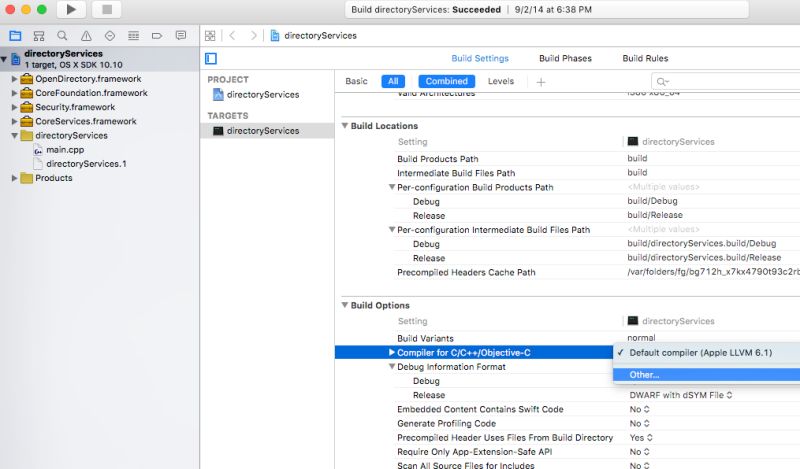
Task: Switch to the Build Settings tab
Action: pyautogui.click(x=480, y=58)
